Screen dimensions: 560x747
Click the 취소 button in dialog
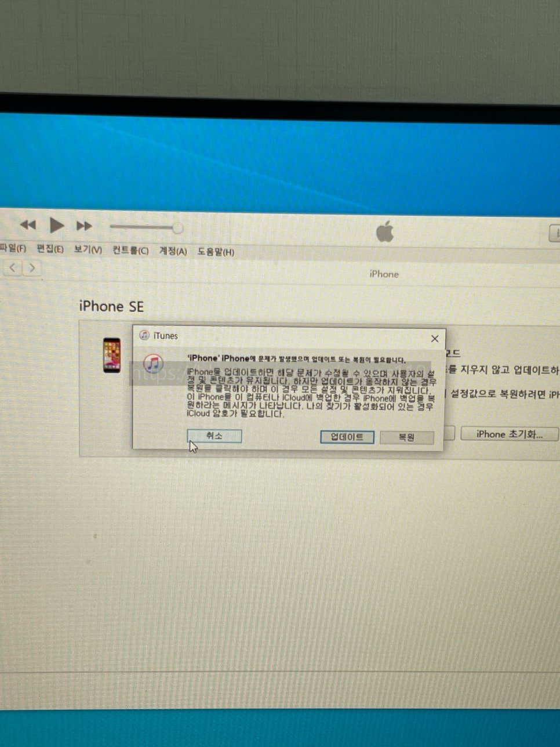click(214, 436)
